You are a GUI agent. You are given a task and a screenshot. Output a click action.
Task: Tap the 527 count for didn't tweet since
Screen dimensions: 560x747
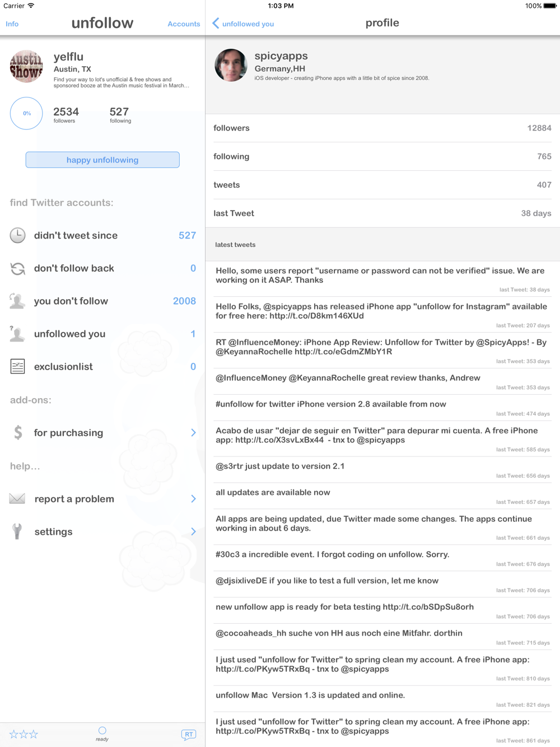187,235
